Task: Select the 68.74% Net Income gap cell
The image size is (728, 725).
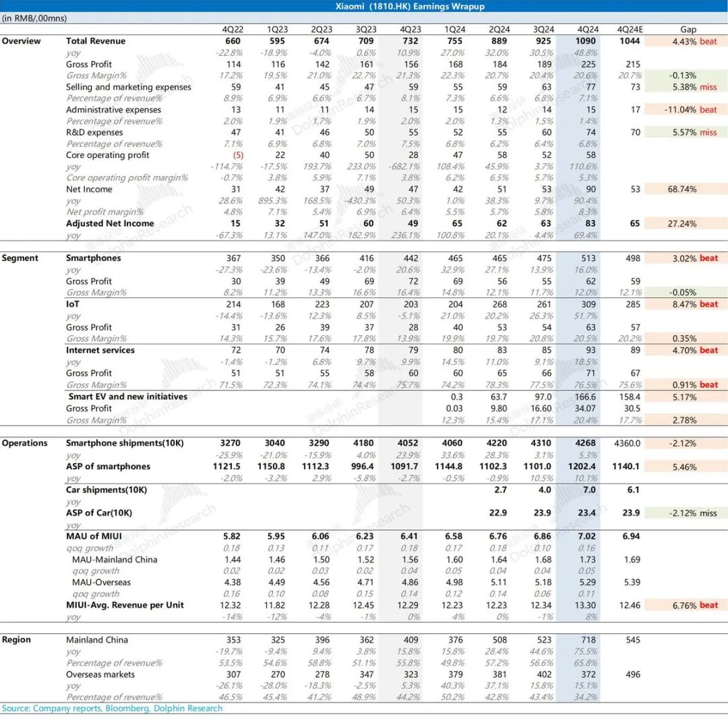Action: pos(679,190)
